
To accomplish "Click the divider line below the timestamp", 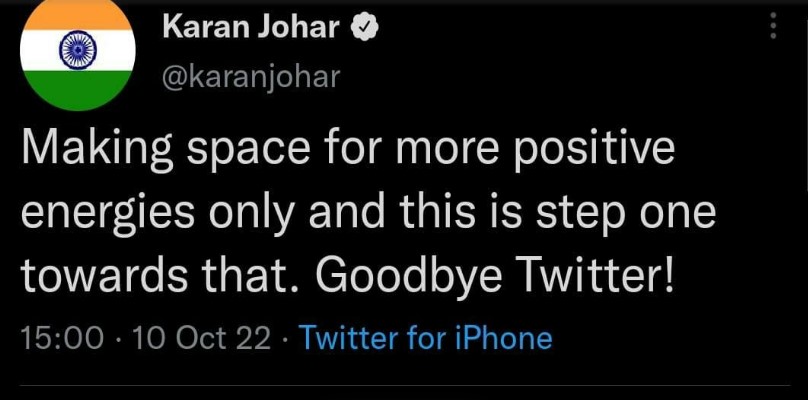I will click(x=404, y=388).
